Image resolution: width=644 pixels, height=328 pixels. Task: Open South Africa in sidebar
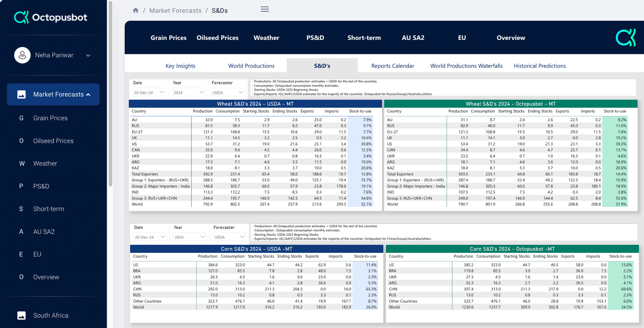tap(53, 316)
